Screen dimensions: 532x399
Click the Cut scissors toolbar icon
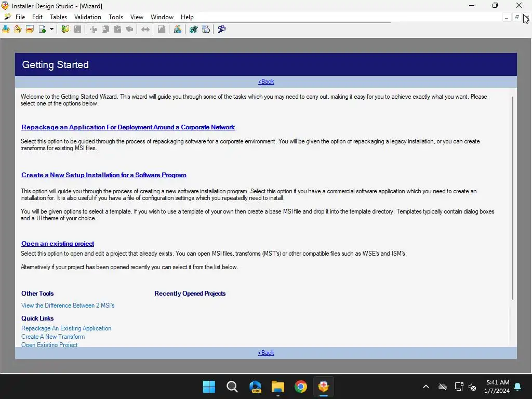(94, 30)
